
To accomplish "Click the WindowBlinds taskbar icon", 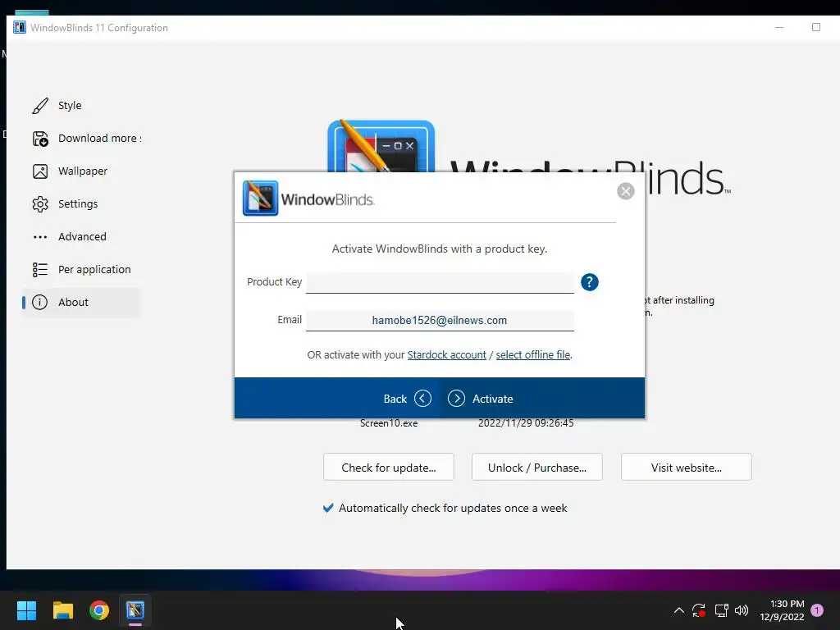I will [135, 610].
